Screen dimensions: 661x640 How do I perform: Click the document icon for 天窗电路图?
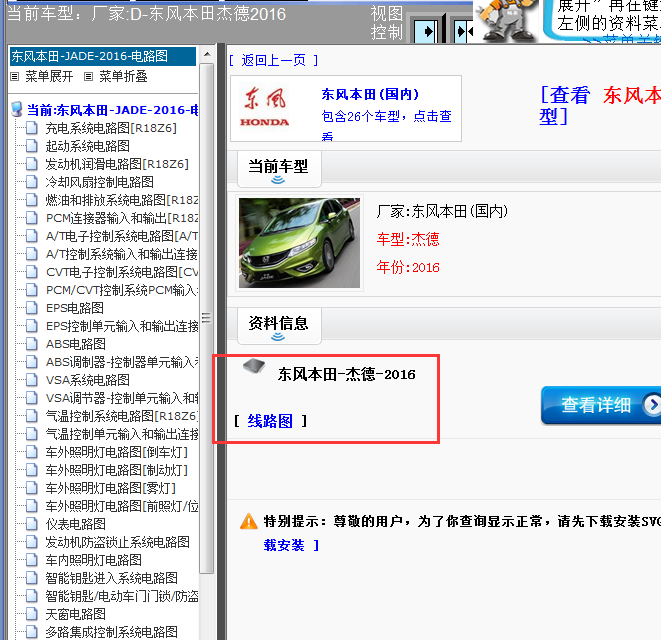(32, 614)
